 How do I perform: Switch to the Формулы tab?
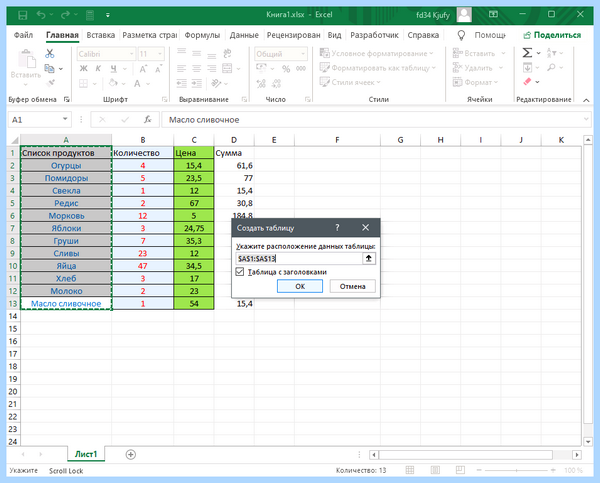point(202,35)
